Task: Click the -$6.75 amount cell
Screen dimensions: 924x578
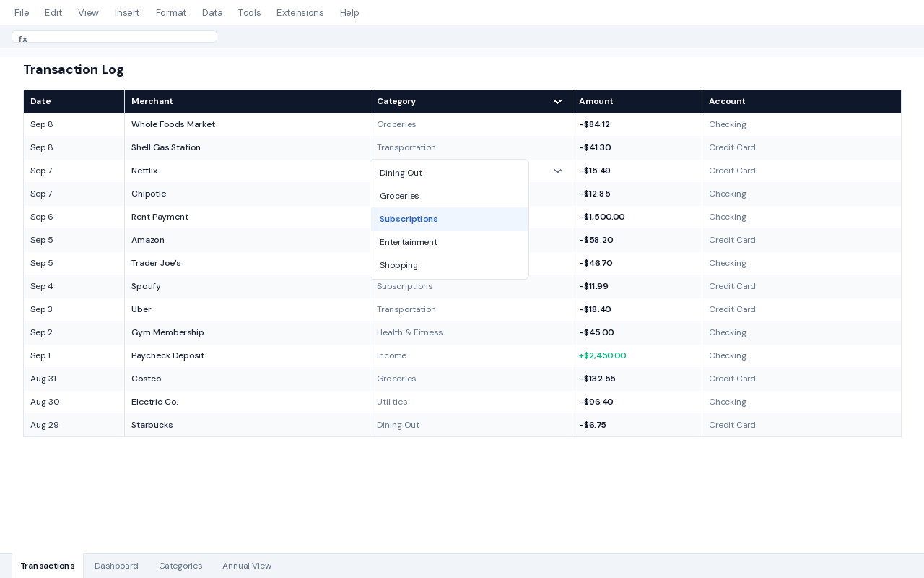Action: [x=637, y=426]
